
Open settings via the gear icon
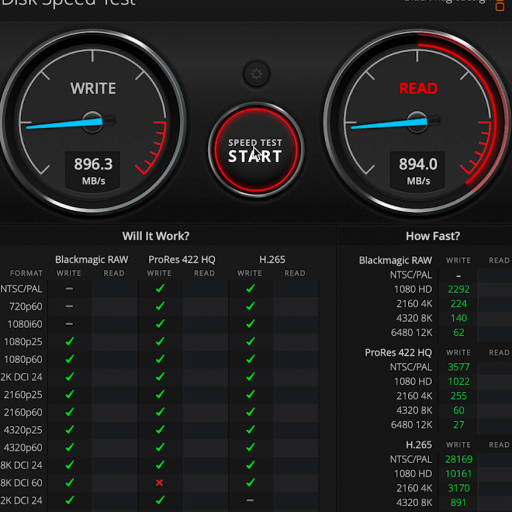coord(256,74)
